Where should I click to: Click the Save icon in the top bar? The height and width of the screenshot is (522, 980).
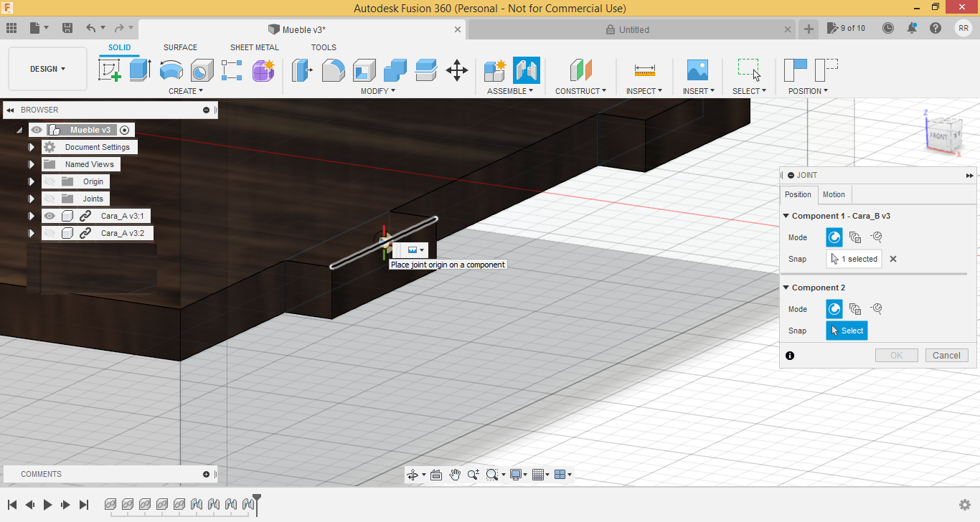pyautogui.click(x=67, y=28)
